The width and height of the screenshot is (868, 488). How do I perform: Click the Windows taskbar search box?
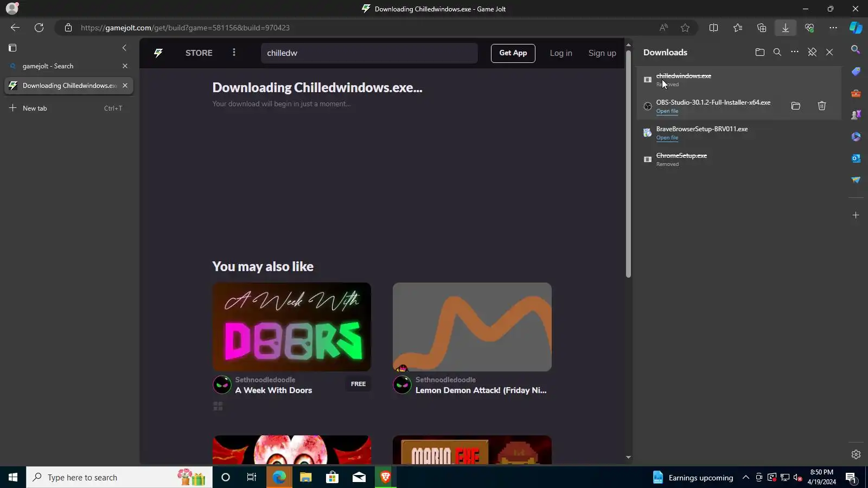119,477
